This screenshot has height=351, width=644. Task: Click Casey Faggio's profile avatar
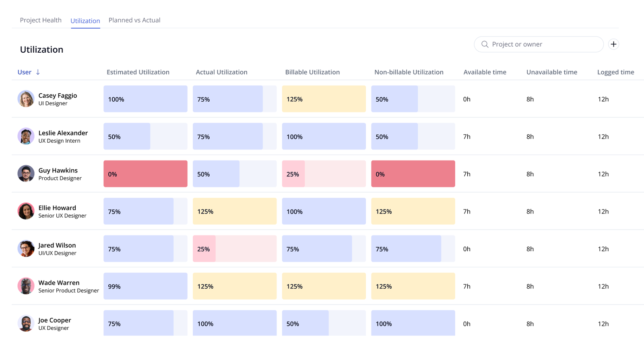(x=26, y=99)
